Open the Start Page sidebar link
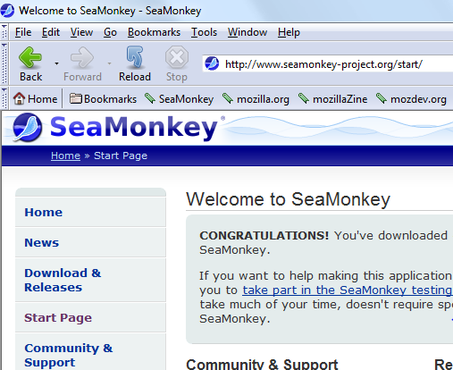 [x=58, y=318]
